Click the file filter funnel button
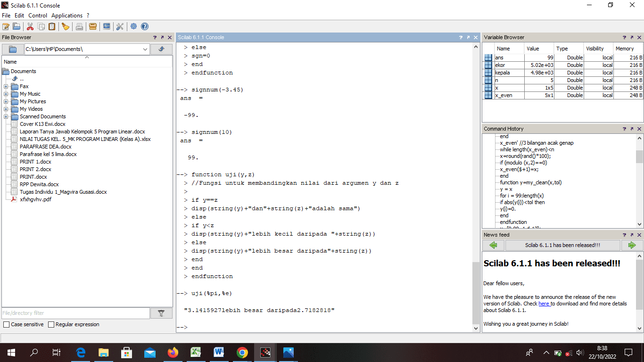This screenshot has height=362, width=644. [161, 313]
